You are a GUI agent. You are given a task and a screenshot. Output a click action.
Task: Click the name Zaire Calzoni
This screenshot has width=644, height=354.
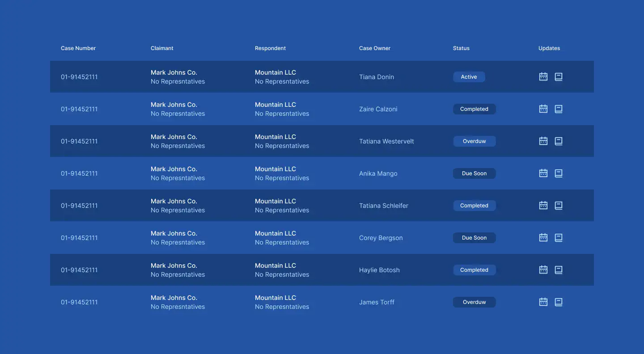point(378,109)
